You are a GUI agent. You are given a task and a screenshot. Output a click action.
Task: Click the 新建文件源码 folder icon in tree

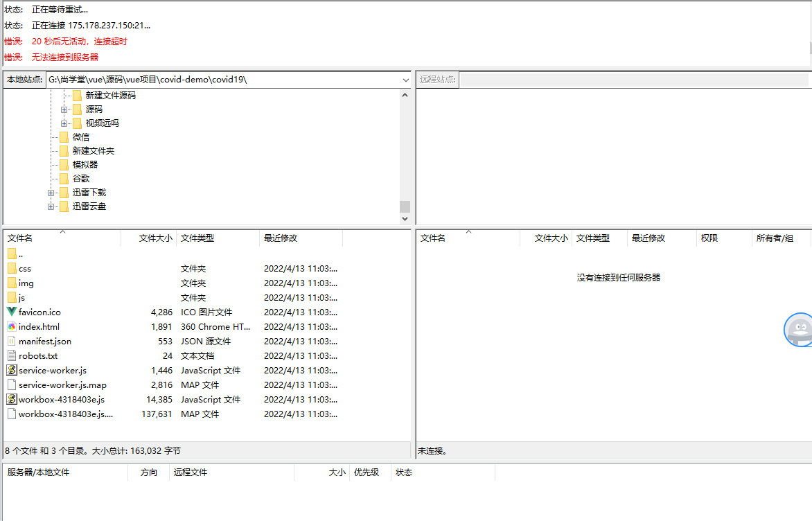tap(77, 96)
